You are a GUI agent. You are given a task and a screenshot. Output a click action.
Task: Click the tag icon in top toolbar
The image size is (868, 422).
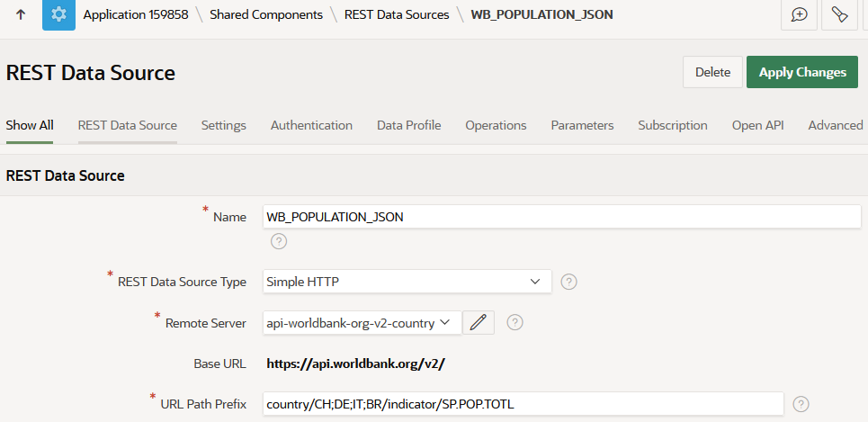[x=838, y=14]
